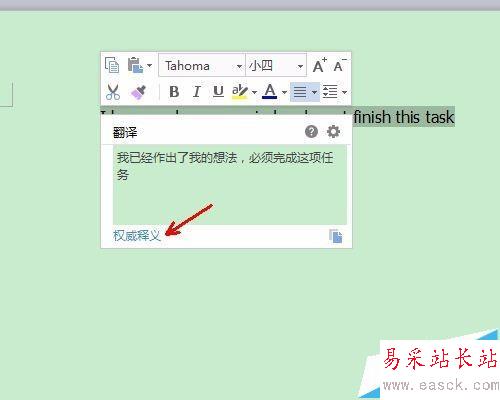This screenshot has width=500, height=400.
Task: Click the selected text 'finish this task'
Action: [404, 117]
